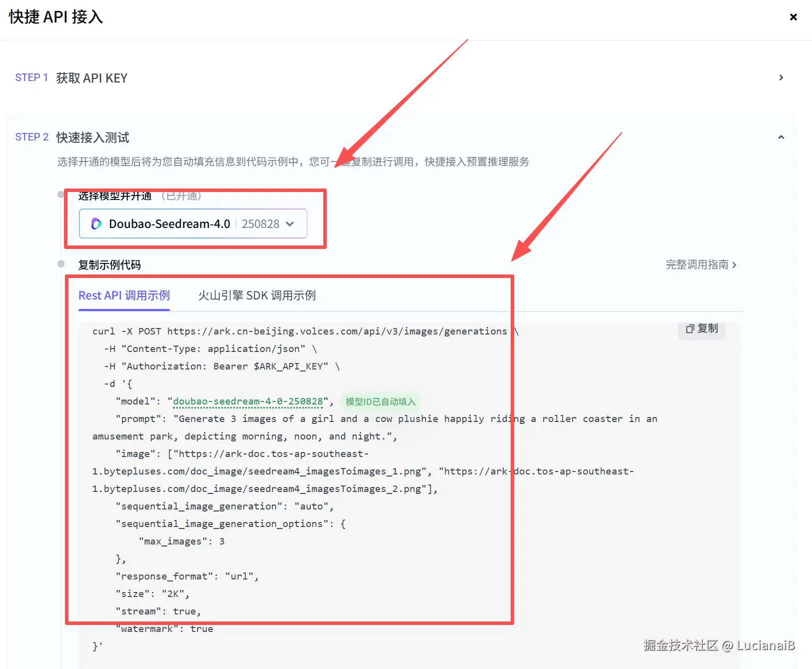Screen dimensions: 812x669
Task: Click the 快速接入测试 heading
Action: pos(92,137)
